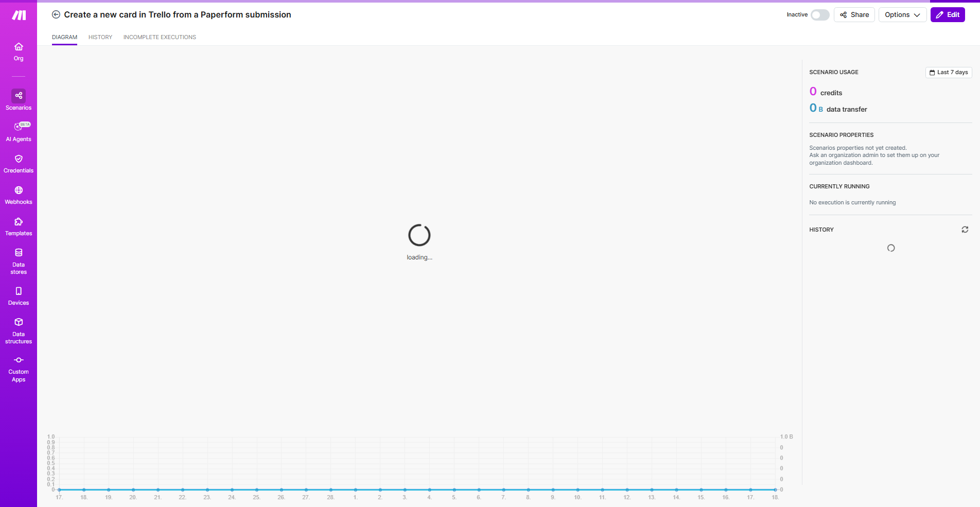Open Data structures in the sidebar
The width and height of the screenshot is (980, 507).
pos(19,330)
